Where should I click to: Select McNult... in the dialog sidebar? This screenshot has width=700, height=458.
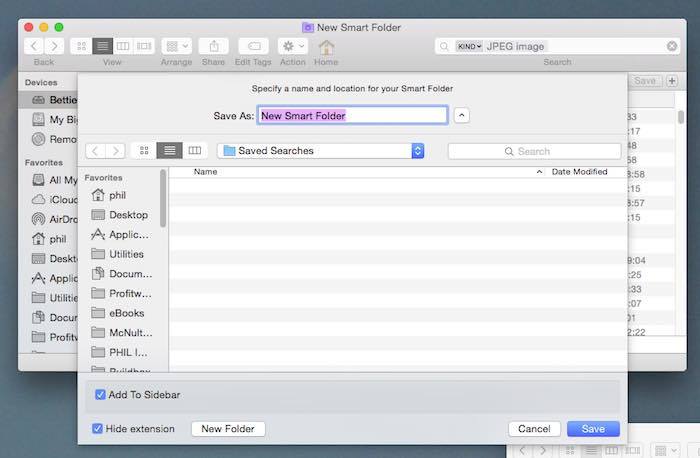click(x=120, y=333)
